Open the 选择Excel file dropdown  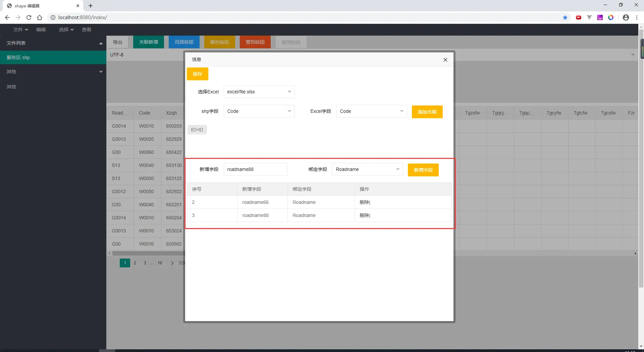click(x=259, y=92)
